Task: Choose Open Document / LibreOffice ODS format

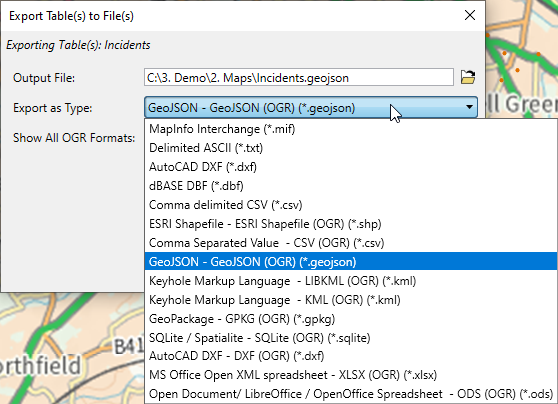Action: click(x=351, y=394)
